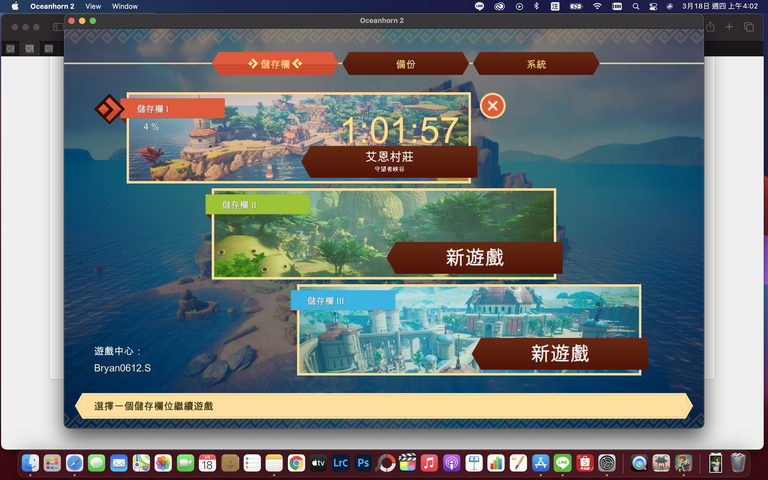Open Photos from the Dock
The width and height of the screenshot is (768, 480).
[x=163, y=462]
